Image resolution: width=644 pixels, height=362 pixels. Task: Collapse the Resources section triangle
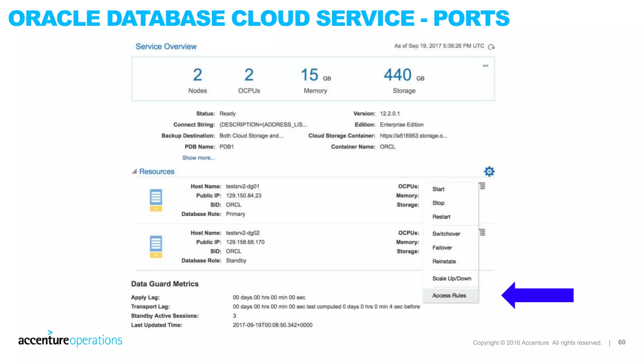134,171
